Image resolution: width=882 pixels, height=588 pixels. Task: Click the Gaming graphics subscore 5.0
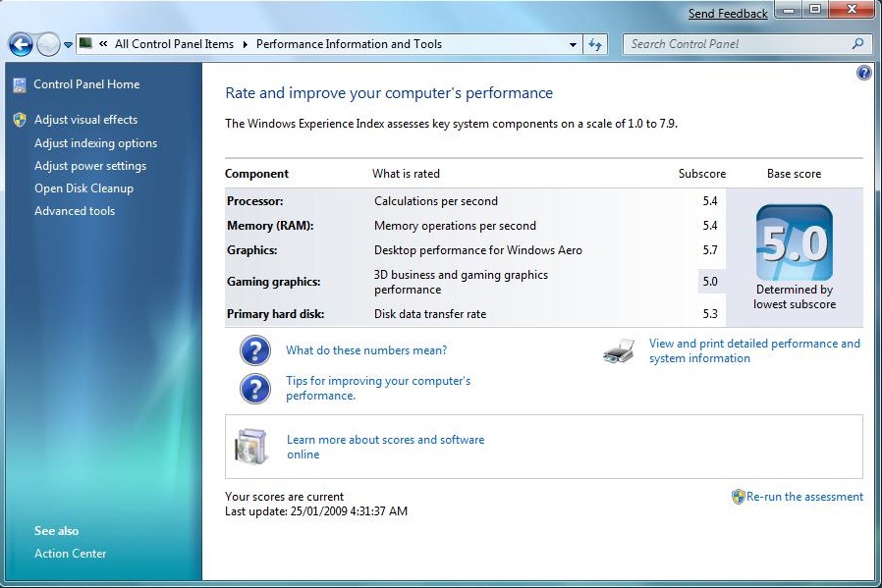[710, 281]
